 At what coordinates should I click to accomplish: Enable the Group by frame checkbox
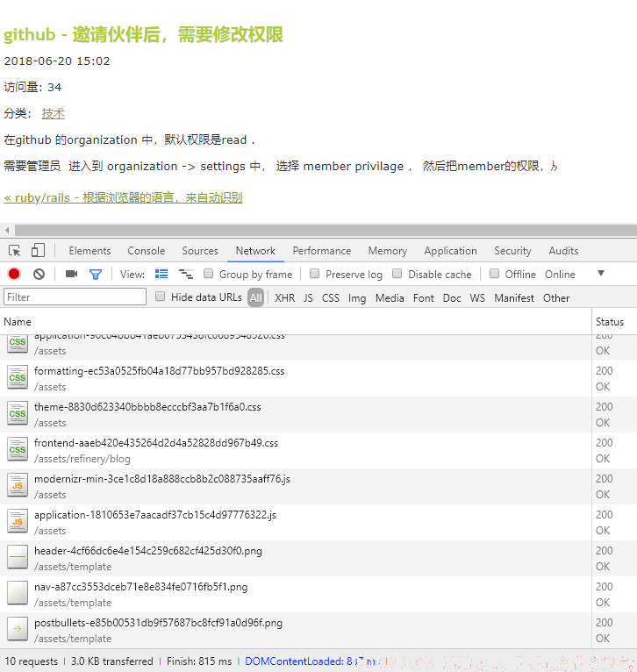(x=208, y=274)
